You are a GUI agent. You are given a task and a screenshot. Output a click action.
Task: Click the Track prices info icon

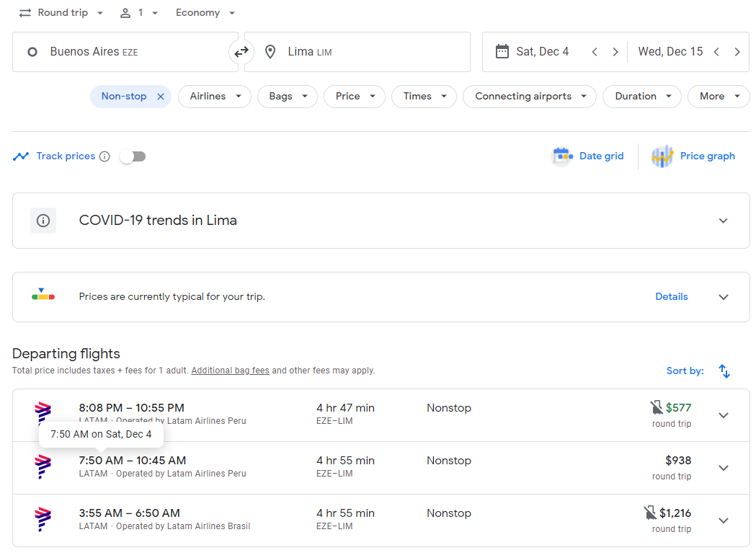(x=104, y=156)
